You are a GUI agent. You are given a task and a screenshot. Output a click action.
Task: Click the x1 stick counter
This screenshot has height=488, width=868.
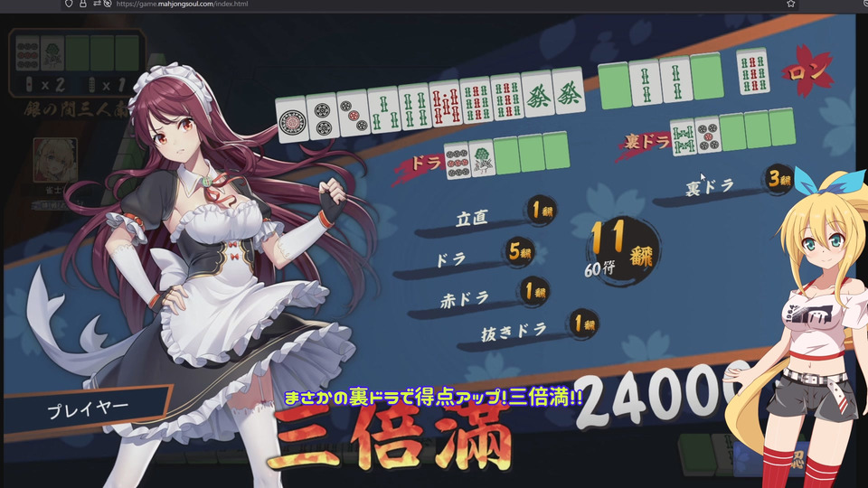pyautogui.click(x=108, y=85)
